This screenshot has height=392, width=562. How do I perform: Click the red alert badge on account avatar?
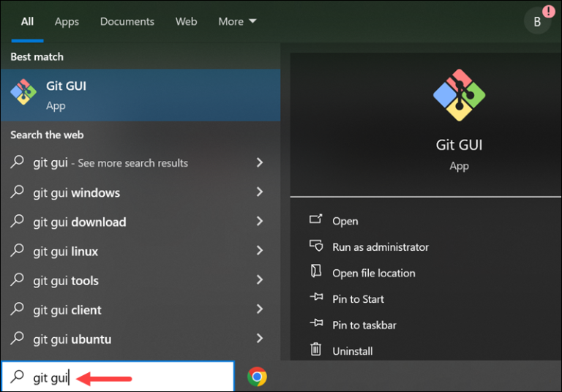548,12
